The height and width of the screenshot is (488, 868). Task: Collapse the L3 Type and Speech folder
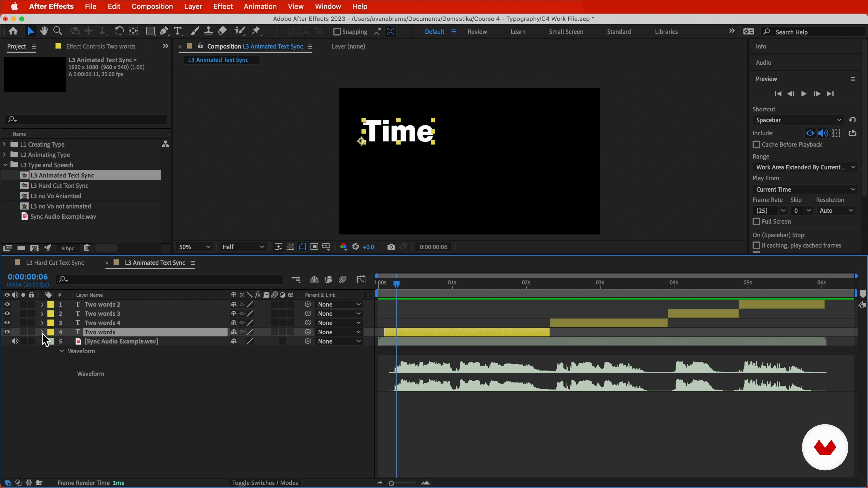coord(5,165)
